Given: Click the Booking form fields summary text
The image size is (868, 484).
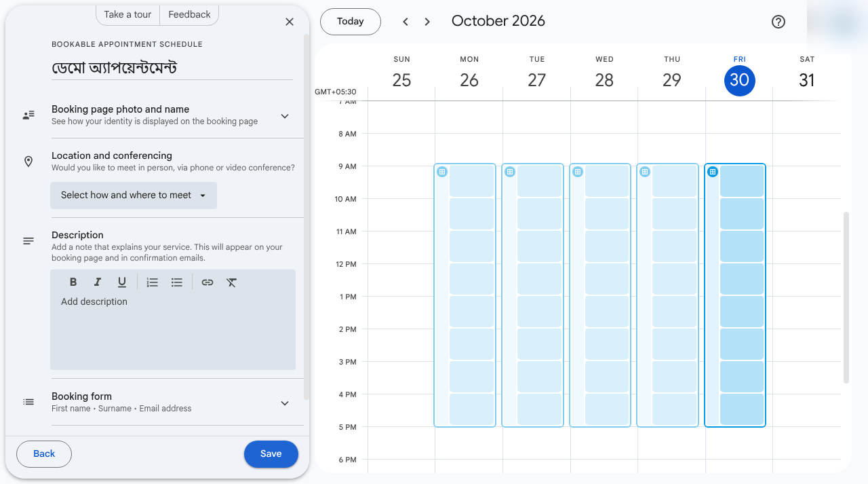Looking at the screenshot, I should 121,409.
